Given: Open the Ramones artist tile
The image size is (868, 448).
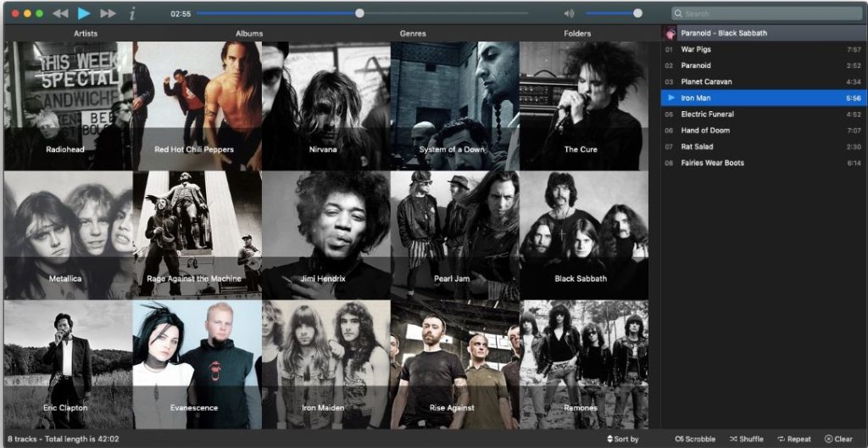Looking at the screenshot, I should [x=584, y=364].
